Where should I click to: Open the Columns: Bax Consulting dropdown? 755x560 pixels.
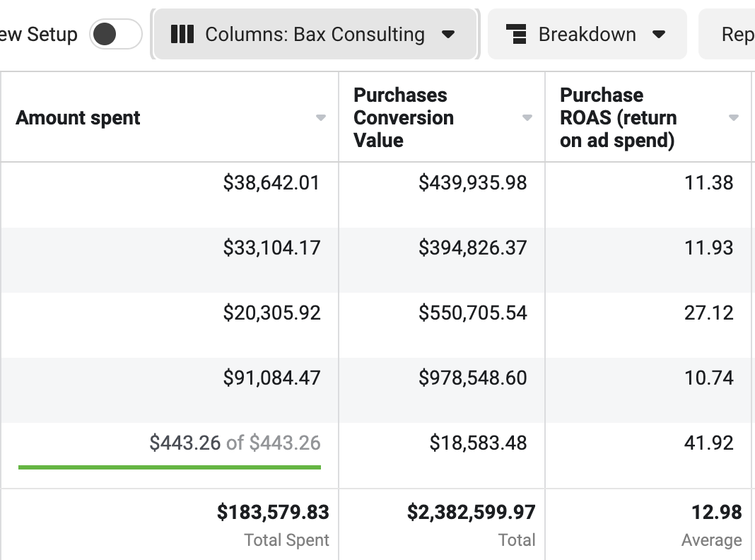315,34
